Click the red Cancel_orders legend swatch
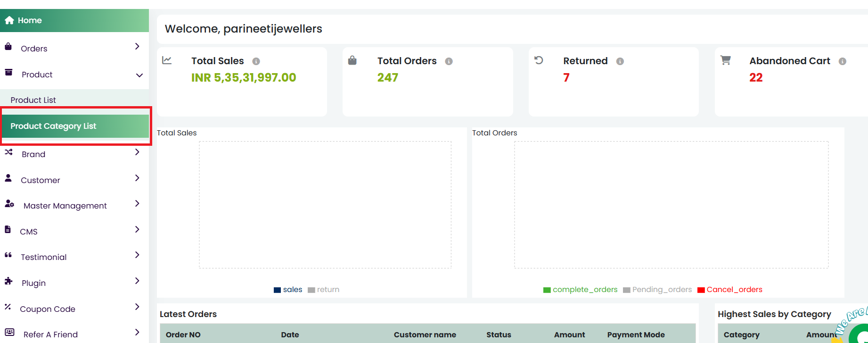868x343 pixels. [x=701, y=290]
